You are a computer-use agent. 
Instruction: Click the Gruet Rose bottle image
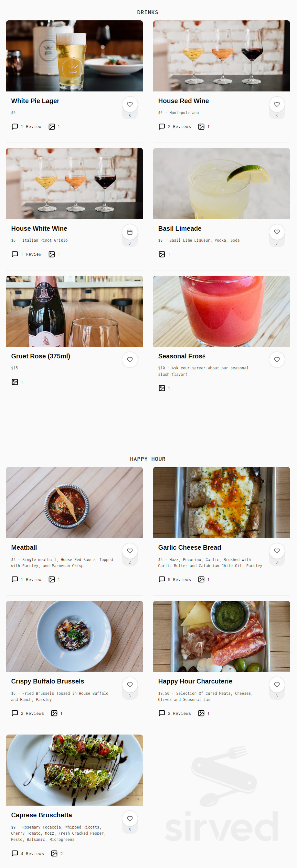[74, 311]
